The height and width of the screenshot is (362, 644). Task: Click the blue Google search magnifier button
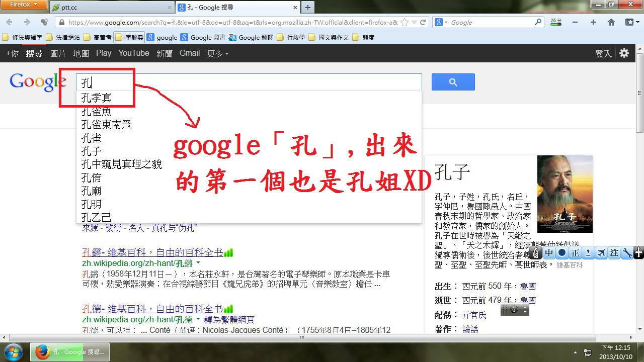click(x=453, y=82)
